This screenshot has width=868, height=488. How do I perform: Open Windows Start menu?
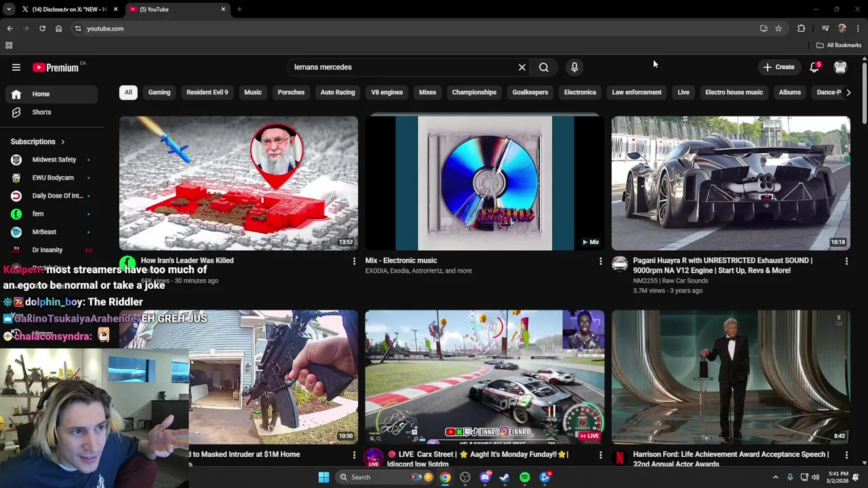pyautogui.click(x=323, y=477)
